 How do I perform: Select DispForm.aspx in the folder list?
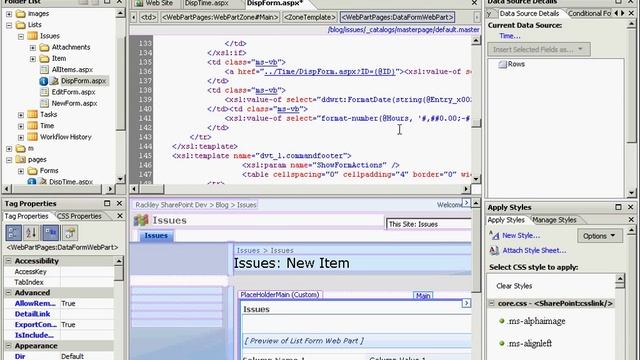click(x=83, y=81)
